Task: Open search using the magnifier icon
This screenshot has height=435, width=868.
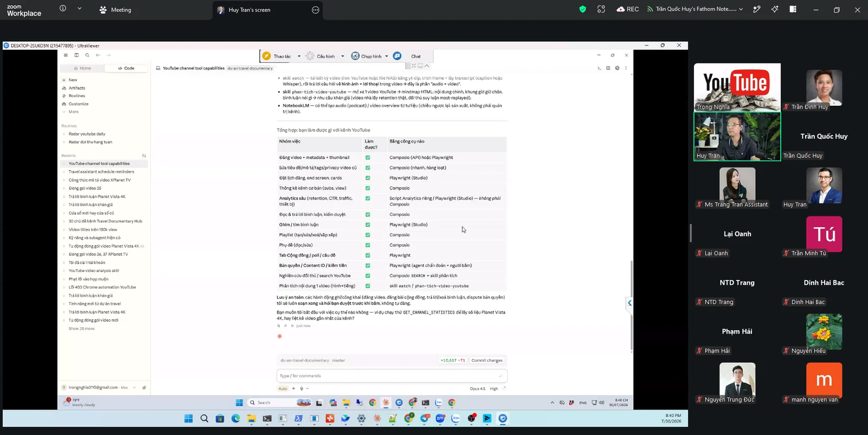Action: (87, 55)
